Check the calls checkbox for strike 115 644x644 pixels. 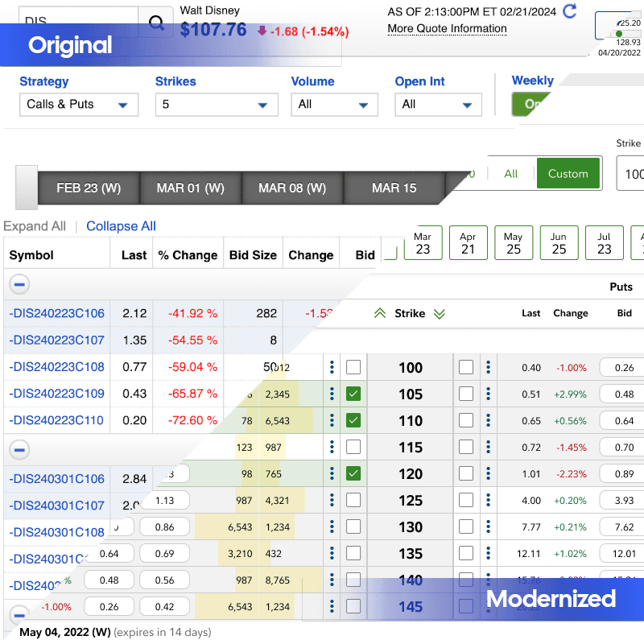[x=353, y=447]
